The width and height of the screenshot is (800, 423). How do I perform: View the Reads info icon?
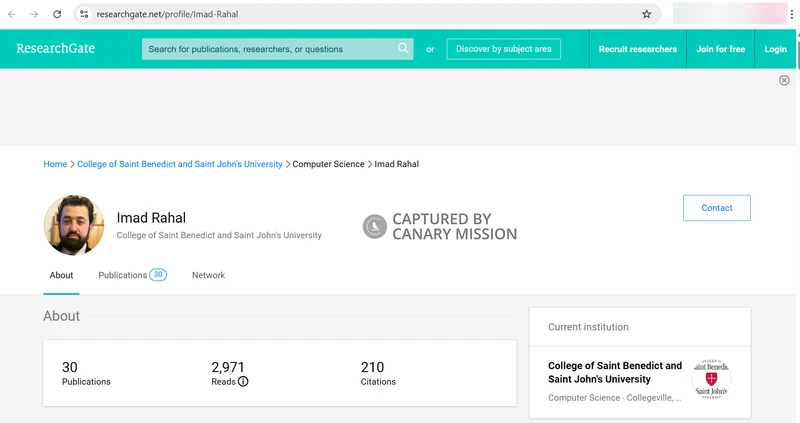[243, 382]
